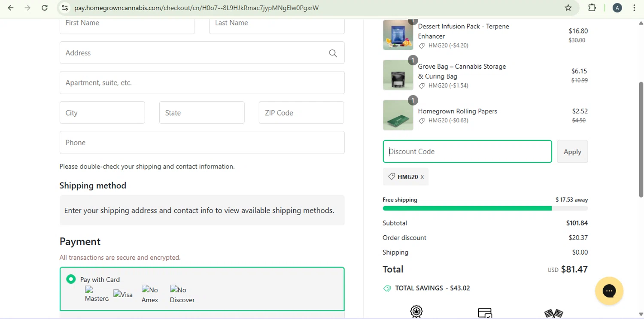
Task: Click 'Grove Bag – Cannabis Storage & Curing Bag' name
Action: click(462, 71)
